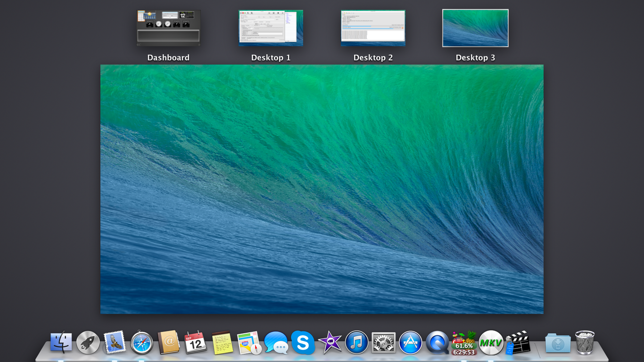Open Messages speech bubble icon
The image size is (644, 362).
[276, 343]
